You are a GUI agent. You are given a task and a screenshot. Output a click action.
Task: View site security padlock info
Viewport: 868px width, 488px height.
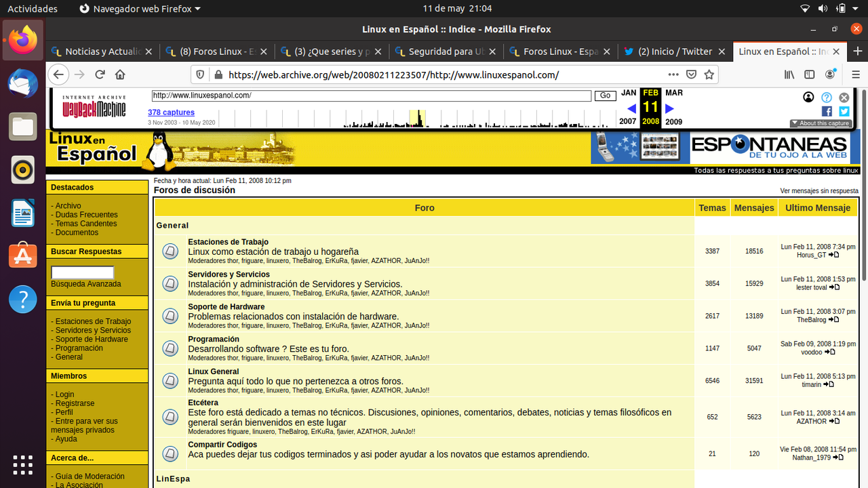[218, 75]
